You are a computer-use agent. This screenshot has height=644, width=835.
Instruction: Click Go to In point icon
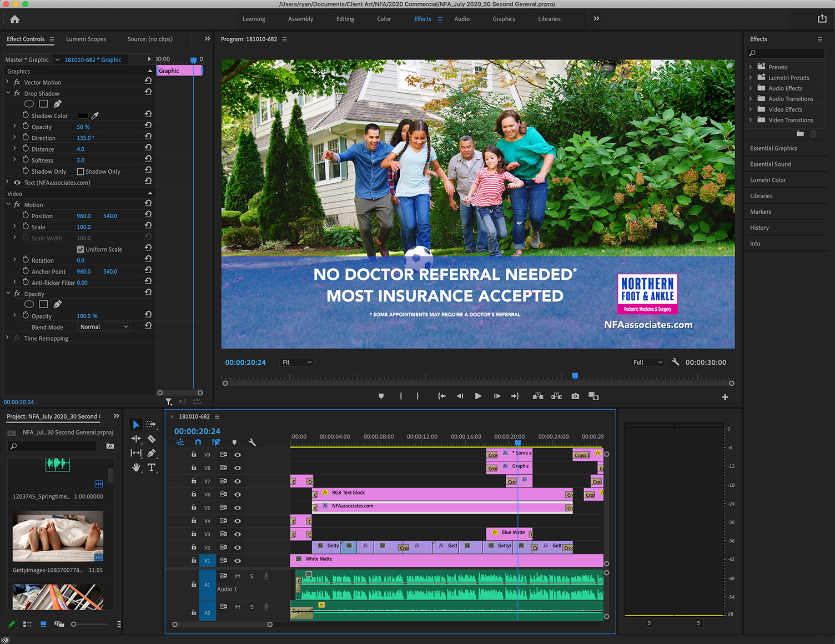point(441,396)
